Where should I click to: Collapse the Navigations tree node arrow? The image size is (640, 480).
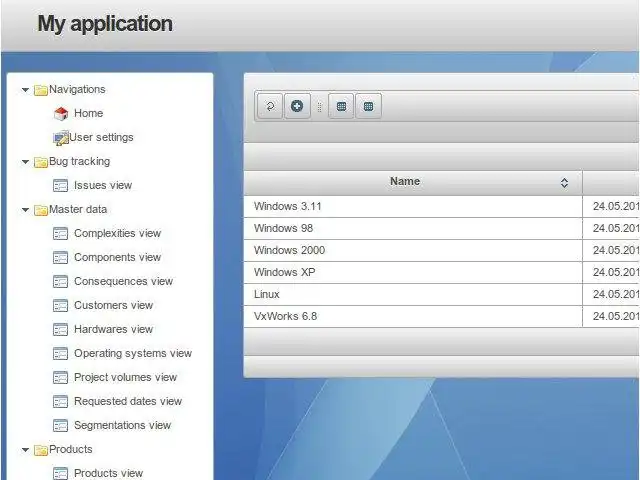pyautogui.click(x=25, y=90)
